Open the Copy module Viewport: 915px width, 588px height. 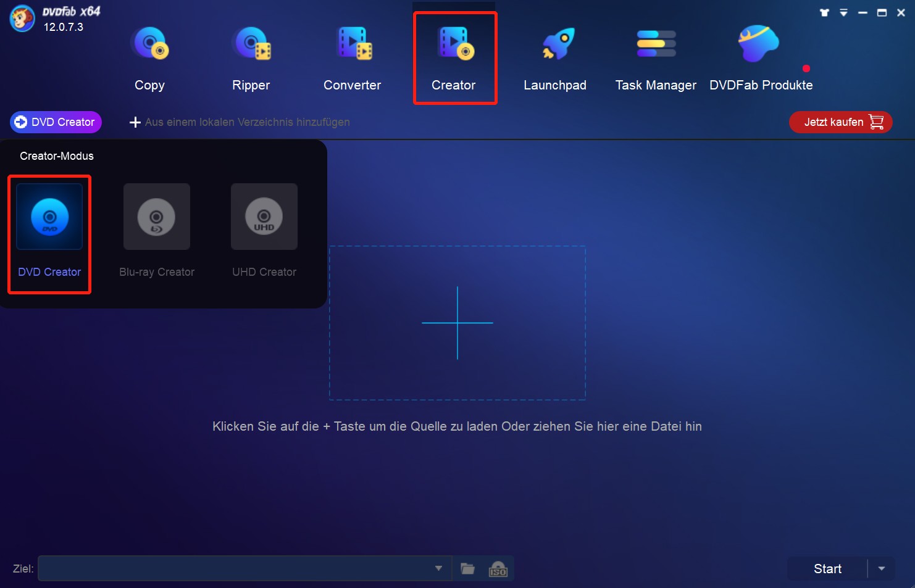149,59
